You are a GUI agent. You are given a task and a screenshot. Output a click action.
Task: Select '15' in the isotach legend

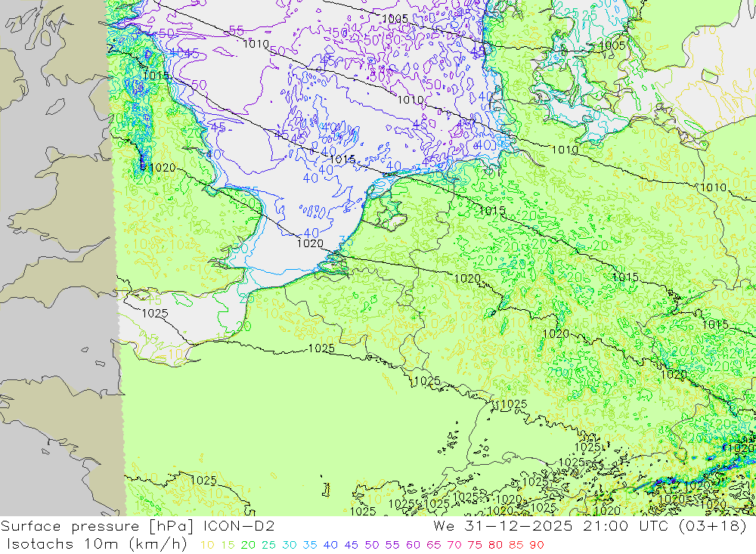point(228,546)
